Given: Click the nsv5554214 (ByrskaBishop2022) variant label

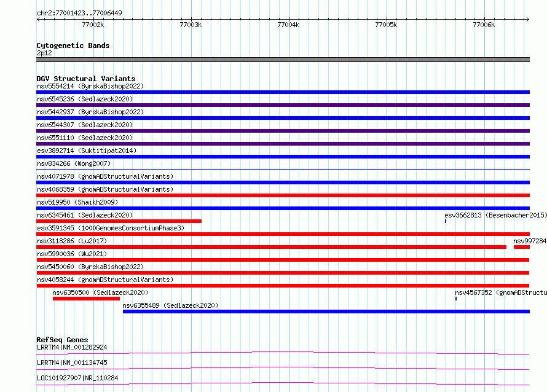Looking at the screenshot, I should point(90,86).
